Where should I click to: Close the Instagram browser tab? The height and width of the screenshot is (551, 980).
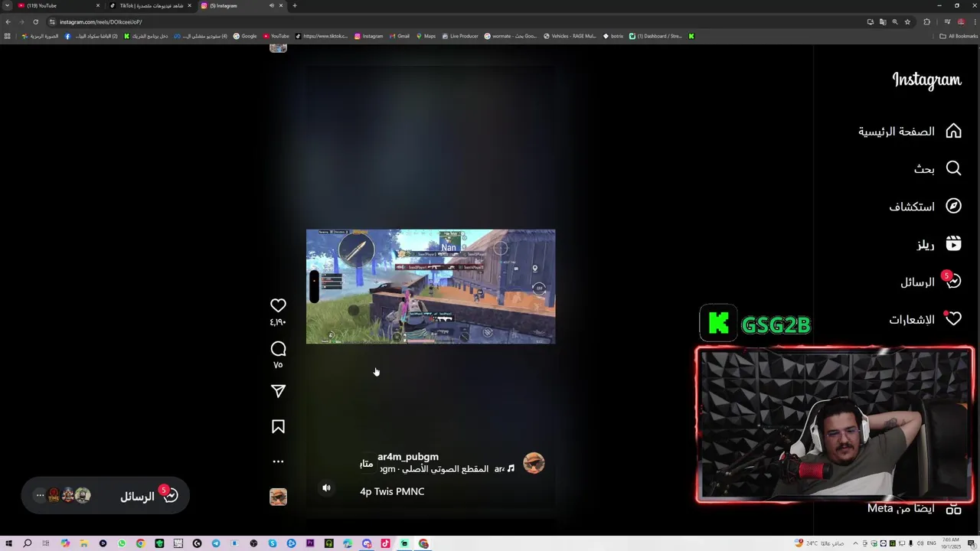281,5
